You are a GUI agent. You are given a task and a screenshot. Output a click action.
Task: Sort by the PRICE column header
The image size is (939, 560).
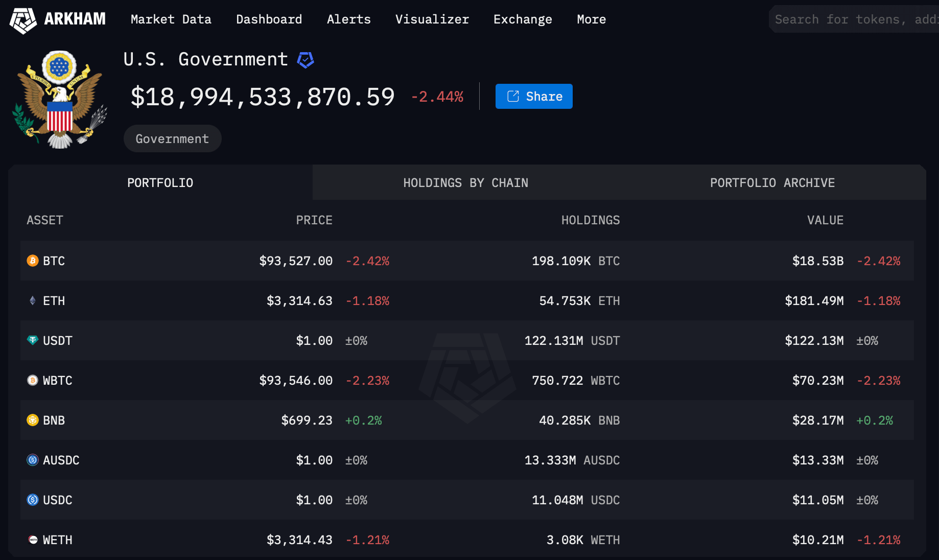[x=314, y=220]
